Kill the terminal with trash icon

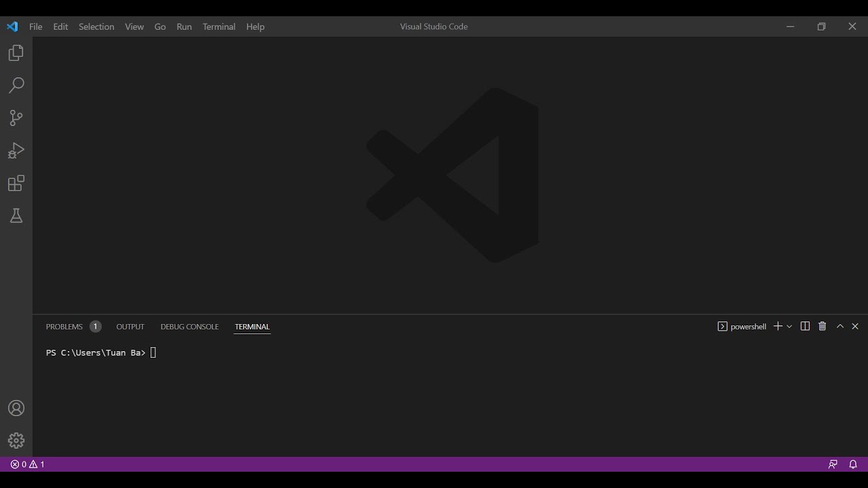[x=823, y=326]
